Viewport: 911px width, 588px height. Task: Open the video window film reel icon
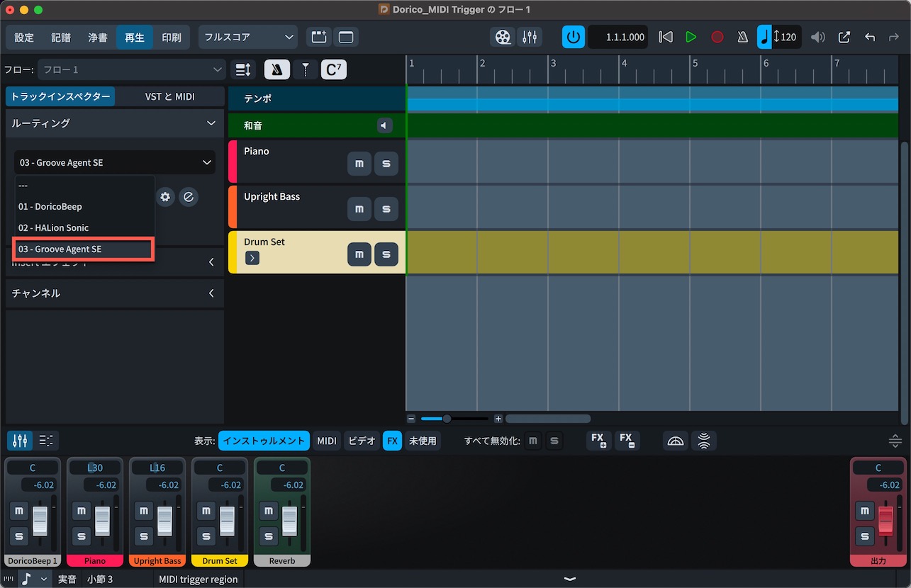[x=503, y=37]
